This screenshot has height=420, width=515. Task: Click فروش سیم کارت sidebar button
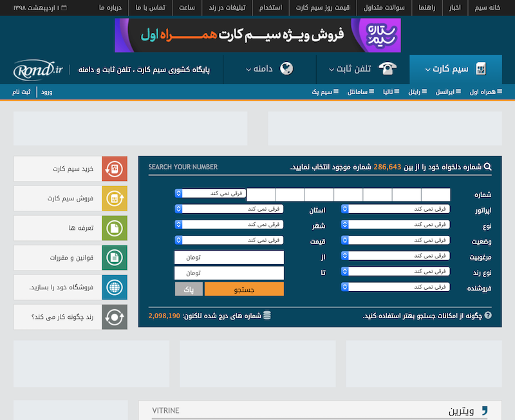[x=71, y=198]
